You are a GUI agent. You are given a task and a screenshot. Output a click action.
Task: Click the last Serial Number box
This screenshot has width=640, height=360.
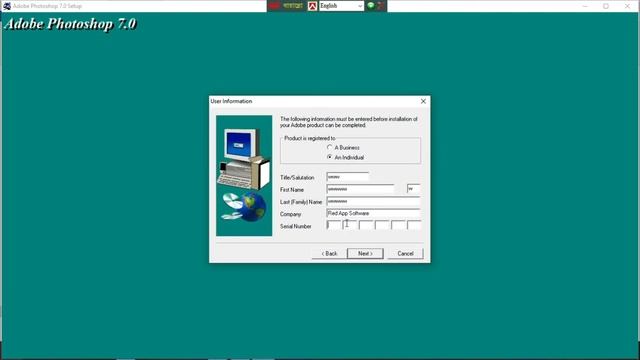click(x=414, y=225)
